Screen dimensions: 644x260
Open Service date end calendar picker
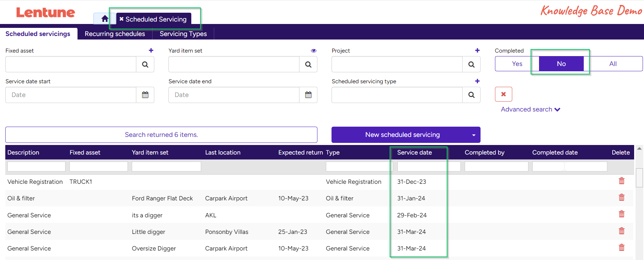[x=308, y=95]
